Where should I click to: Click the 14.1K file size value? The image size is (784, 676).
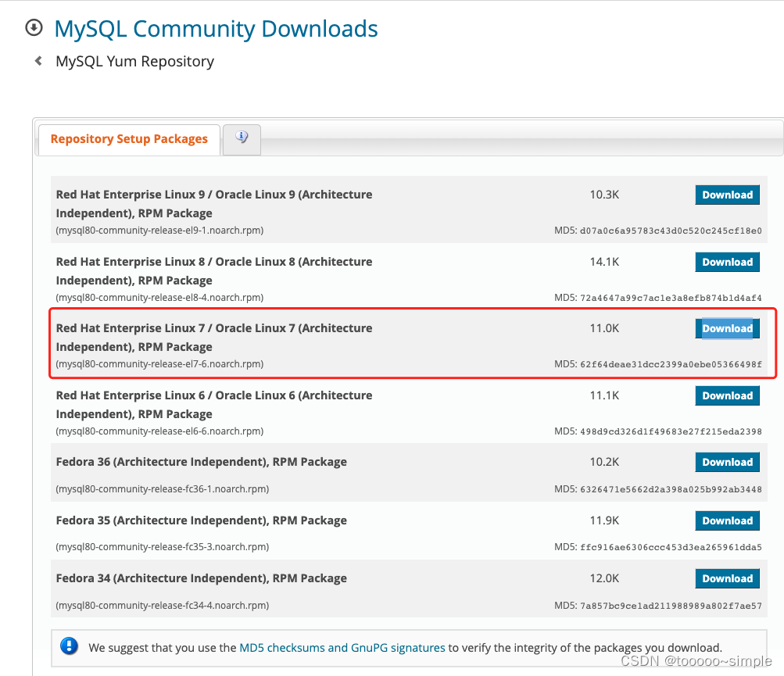pos(604,262)
